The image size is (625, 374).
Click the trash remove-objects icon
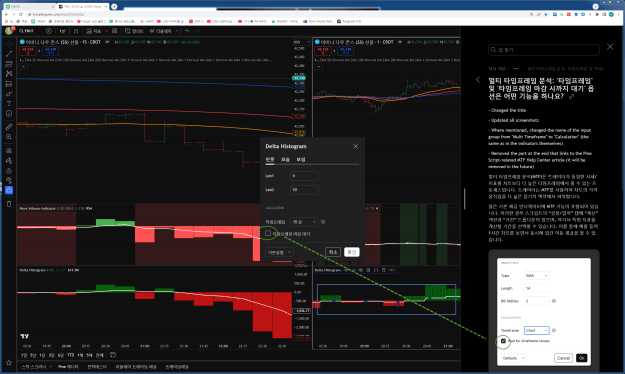pos(9,204)
